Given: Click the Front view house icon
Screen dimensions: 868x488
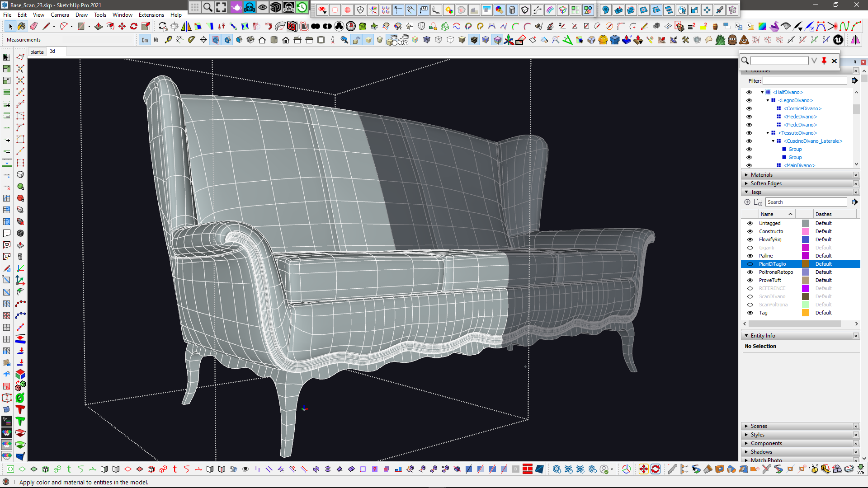Looking at the screenshot, I should (x=286, y=40).
